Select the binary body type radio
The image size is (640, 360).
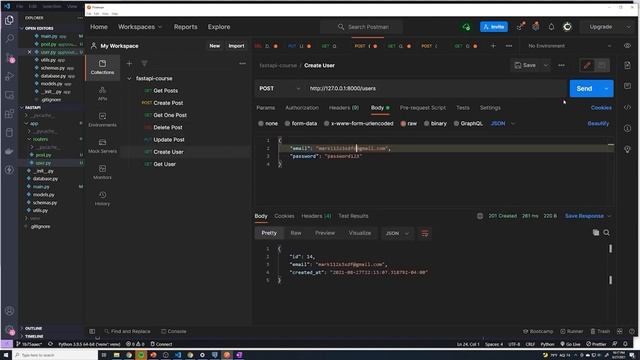point(426,123)
